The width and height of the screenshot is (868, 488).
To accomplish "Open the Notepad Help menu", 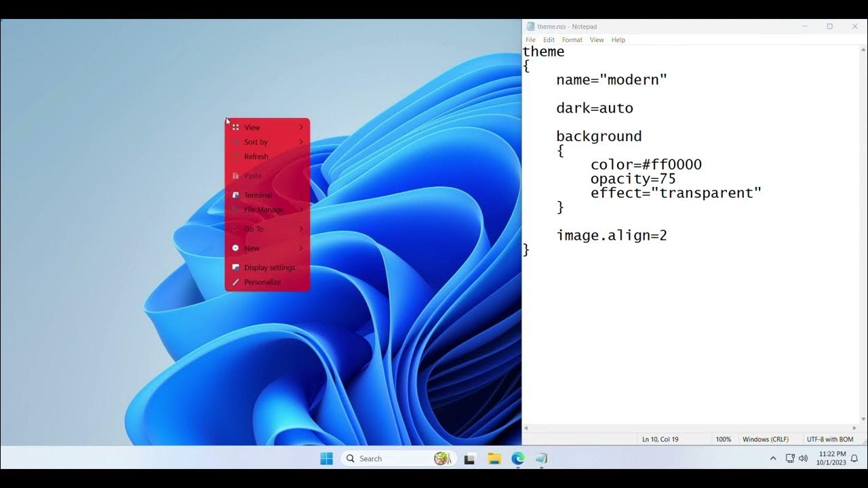I will tap(618, 40).
